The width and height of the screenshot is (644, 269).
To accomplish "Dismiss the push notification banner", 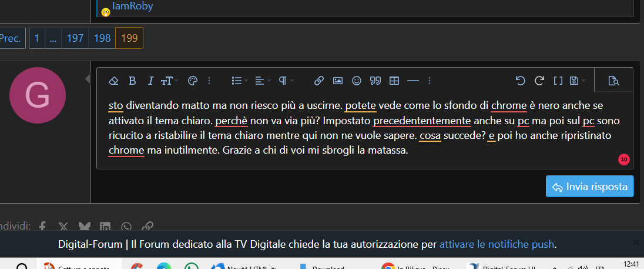I will click(636, 243).
